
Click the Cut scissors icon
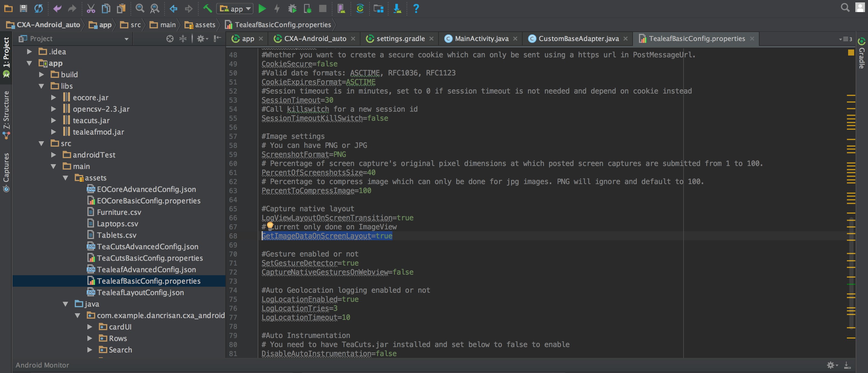(91, 8)
